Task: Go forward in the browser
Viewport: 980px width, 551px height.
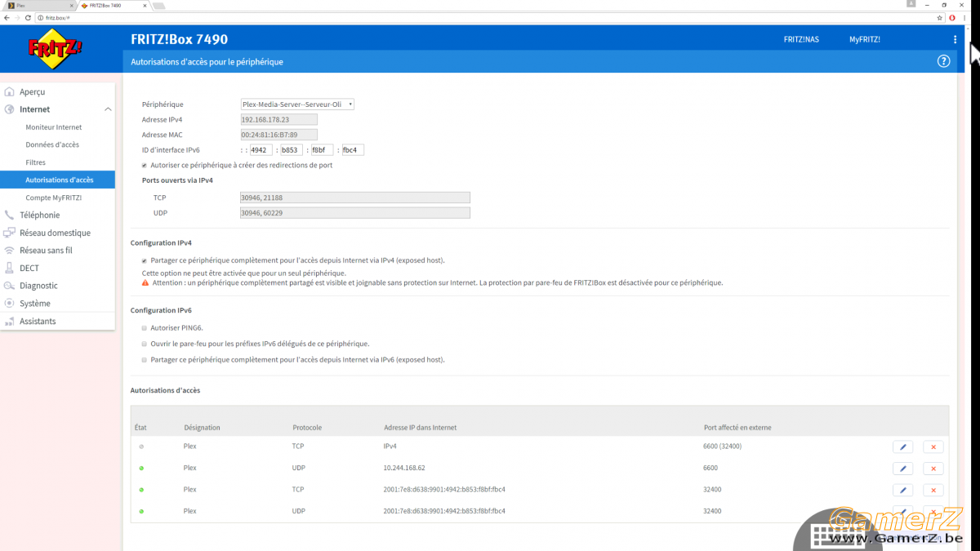Action: tap(17, 17)
